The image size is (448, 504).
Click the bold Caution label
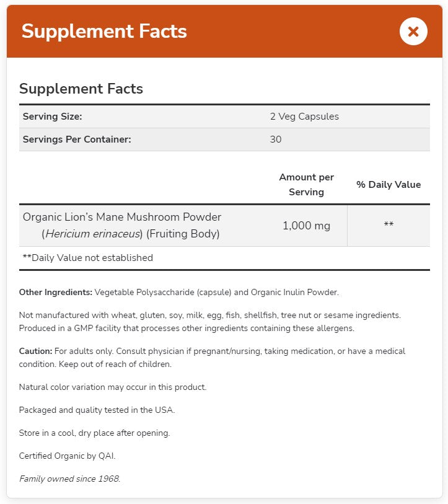(x=37, y=351)
